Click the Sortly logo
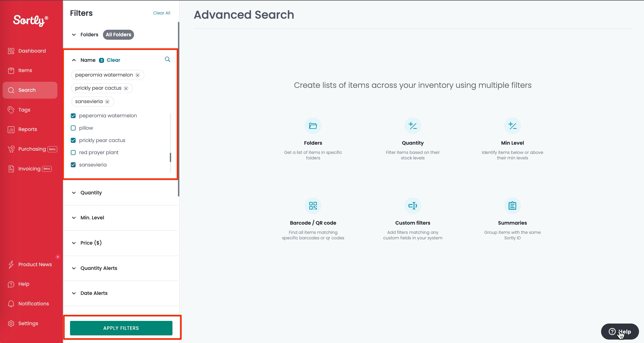The height and width of the screenshot is (343, 644). tap(31, 21)
